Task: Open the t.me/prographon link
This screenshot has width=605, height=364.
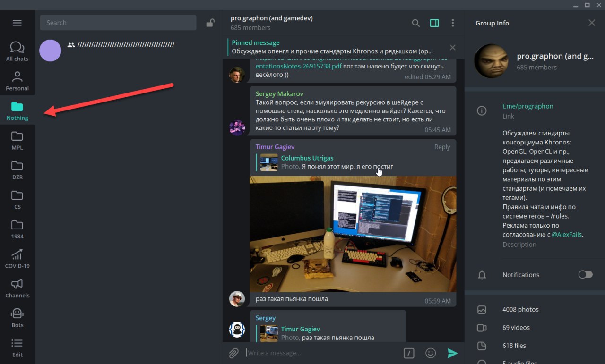Action: pyautogui.click(x=527, y=106)
